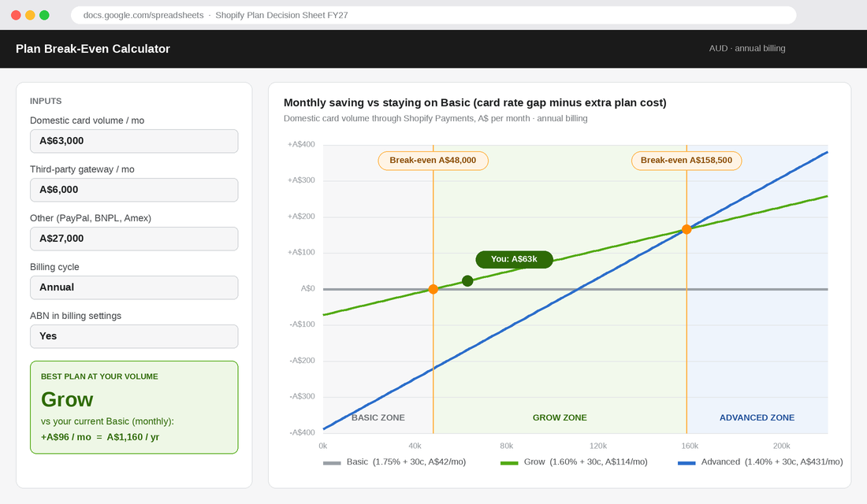This screenshot has width=867, height=504.
Task: Click the green Grow legend swatch
Action: click(509, 462)
